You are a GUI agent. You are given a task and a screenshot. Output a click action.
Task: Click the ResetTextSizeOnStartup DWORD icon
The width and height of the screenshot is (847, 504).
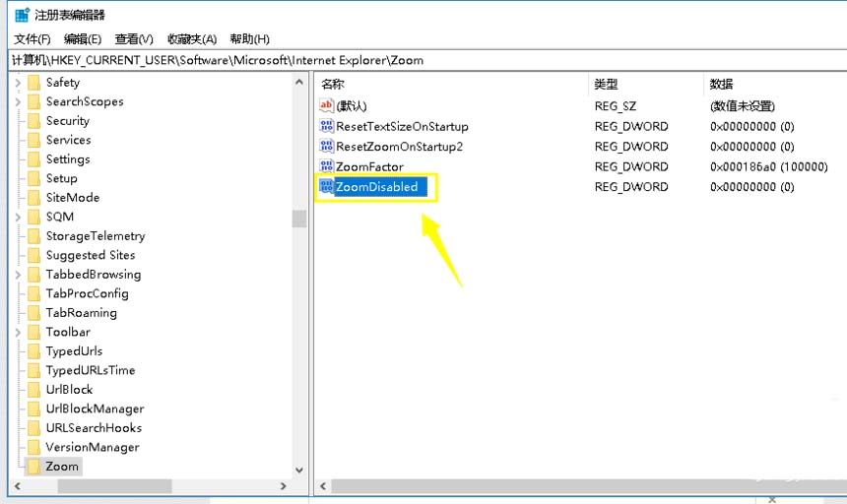(x=326, y=126)
